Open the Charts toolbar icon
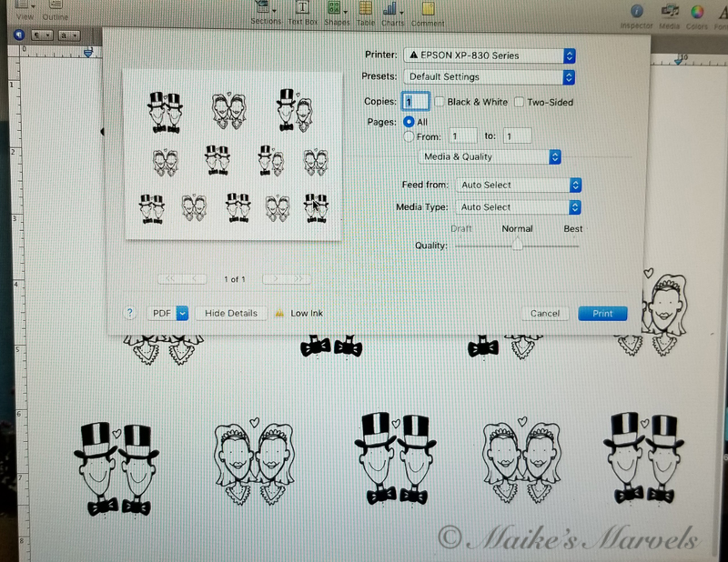Image resolution: width=728 pixels, height=562 pixels. coord(393,11)
